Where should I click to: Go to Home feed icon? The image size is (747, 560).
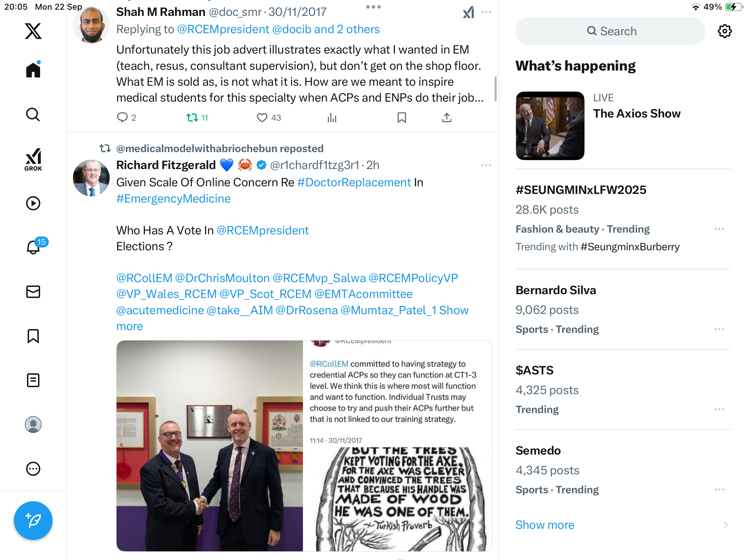[33, 69]
